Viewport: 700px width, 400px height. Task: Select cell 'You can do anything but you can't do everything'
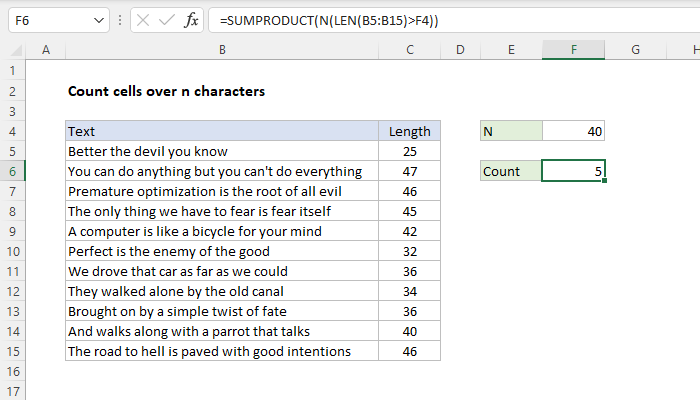222,171
